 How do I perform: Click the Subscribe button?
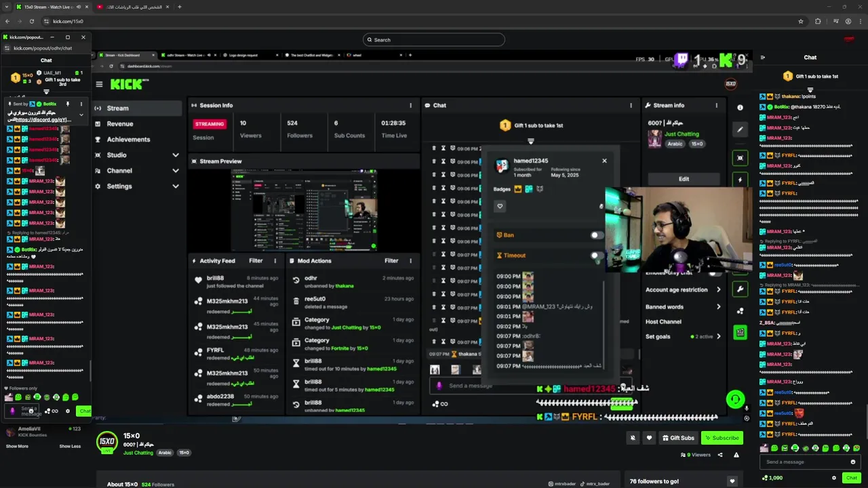click(722, 438)
